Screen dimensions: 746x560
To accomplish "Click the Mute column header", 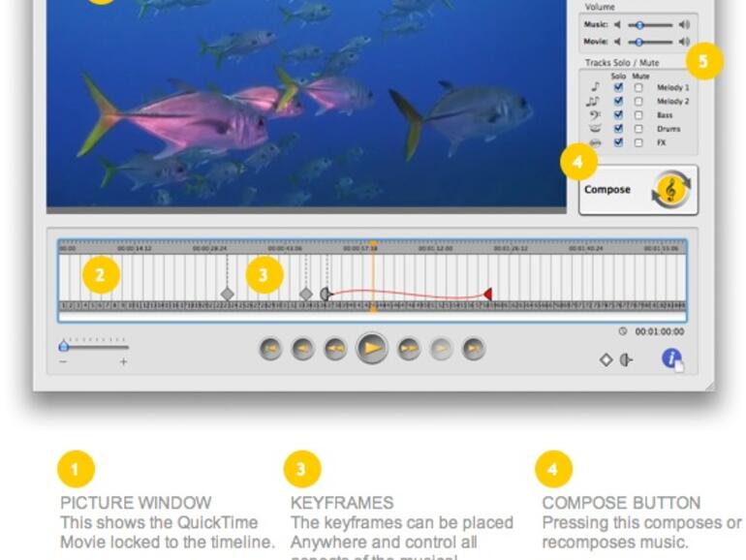I will pos(640,77).
